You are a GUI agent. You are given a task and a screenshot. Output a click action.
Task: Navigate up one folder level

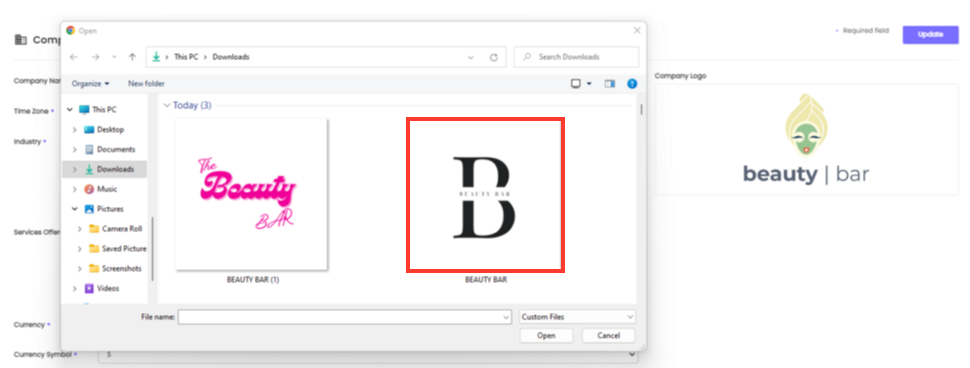tap(132, 57)
